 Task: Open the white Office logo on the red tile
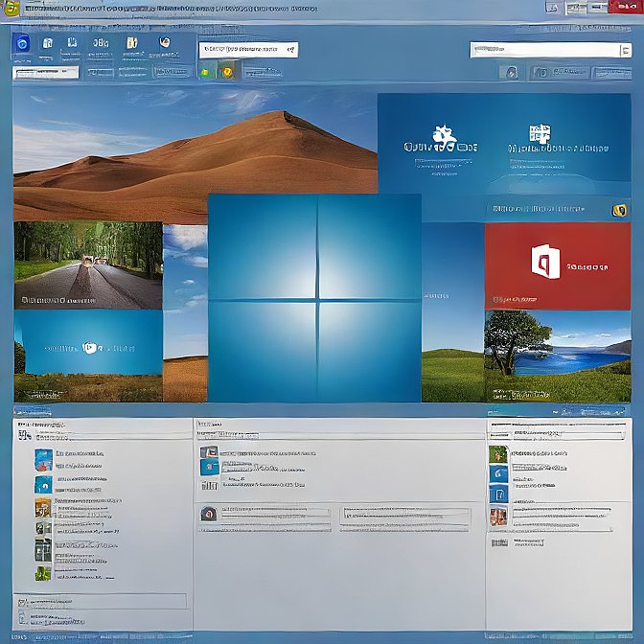(x=545, y=262)
